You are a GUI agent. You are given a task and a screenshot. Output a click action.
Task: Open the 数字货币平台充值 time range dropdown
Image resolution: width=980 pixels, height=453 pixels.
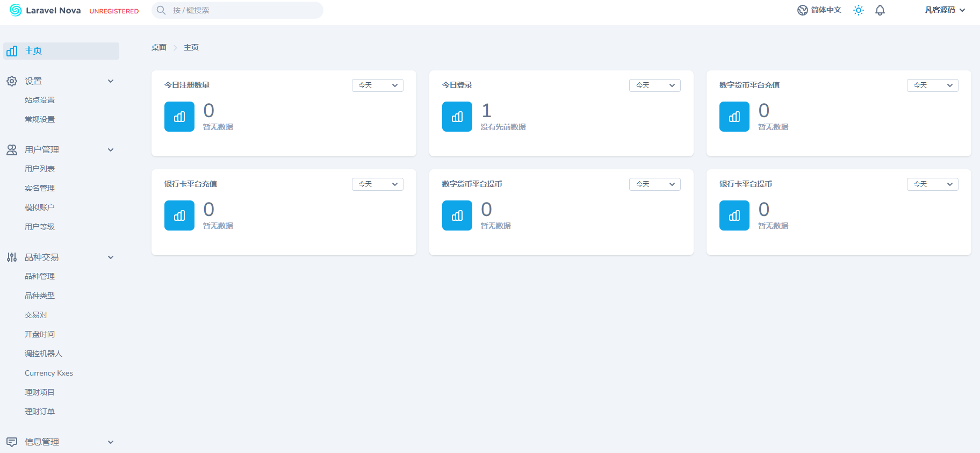click(932, 85)
